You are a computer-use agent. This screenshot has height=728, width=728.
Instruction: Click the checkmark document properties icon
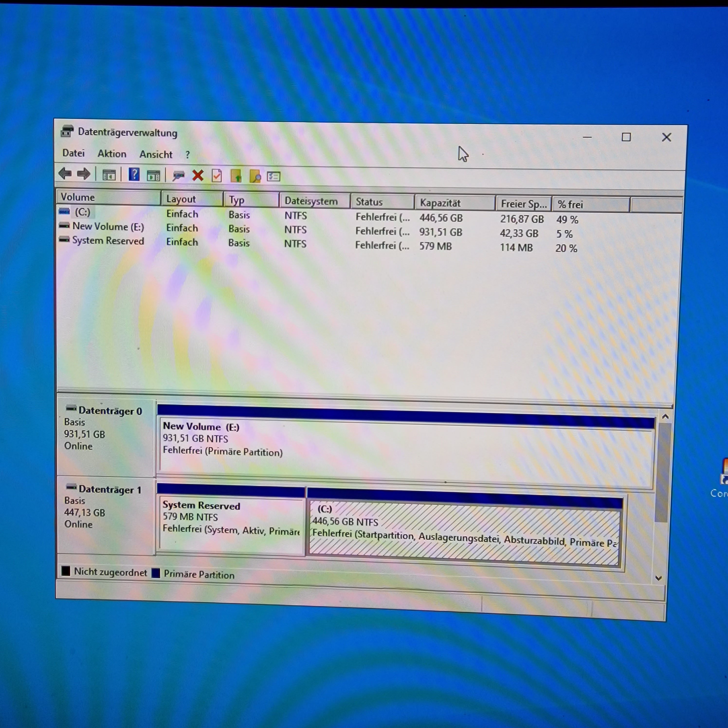pos(217,176)
